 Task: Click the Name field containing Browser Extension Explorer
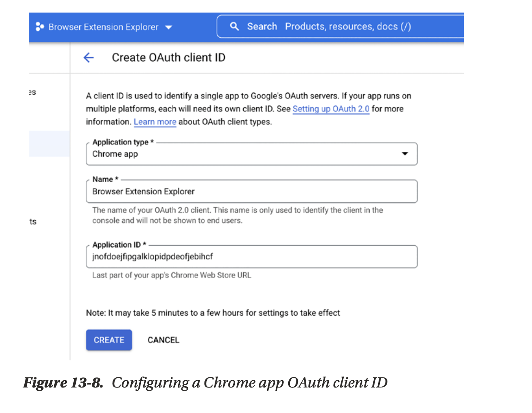pos(251,192)
